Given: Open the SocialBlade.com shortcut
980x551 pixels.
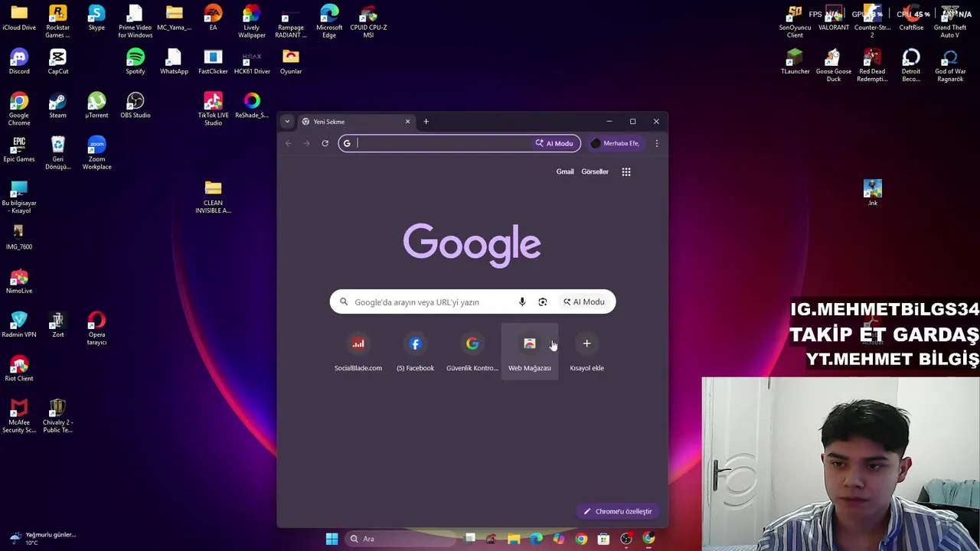Looking at the screenshot, I should [x=358, y=353].
